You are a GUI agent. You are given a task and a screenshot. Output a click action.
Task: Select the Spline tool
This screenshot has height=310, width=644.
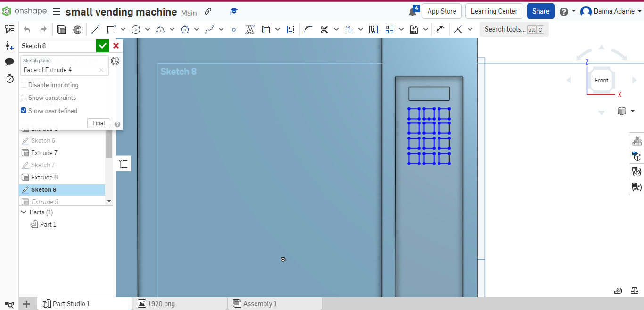coord(209,29)
